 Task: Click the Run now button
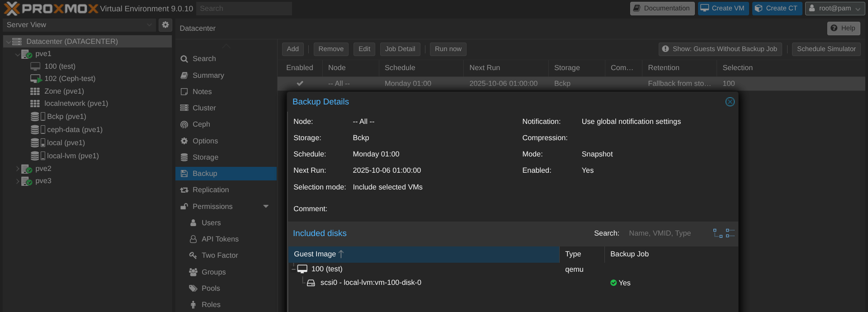tap(448, 49)
